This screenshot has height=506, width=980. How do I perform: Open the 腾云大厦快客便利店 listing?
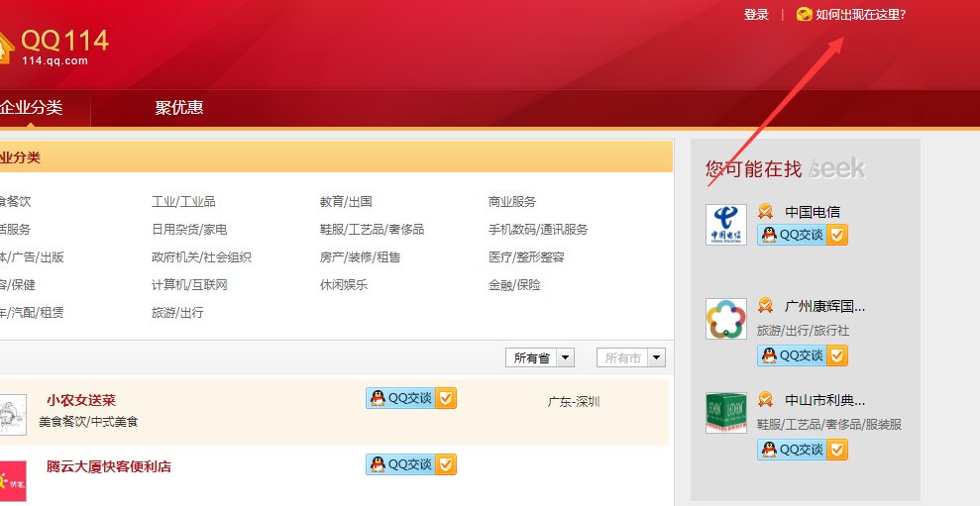coord(109,466)
